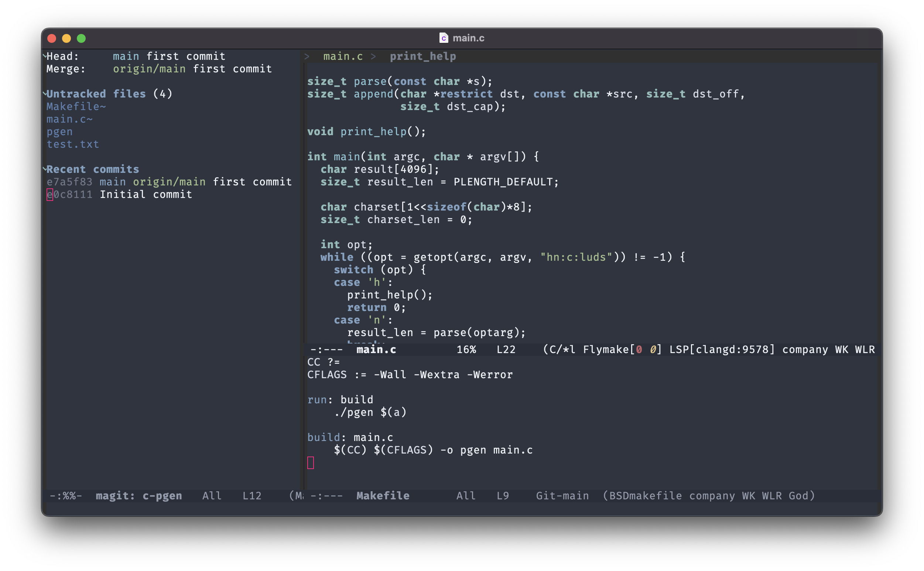Click the main.c buffer name in its mode line
924x571 pixels.
coord(376,350)
